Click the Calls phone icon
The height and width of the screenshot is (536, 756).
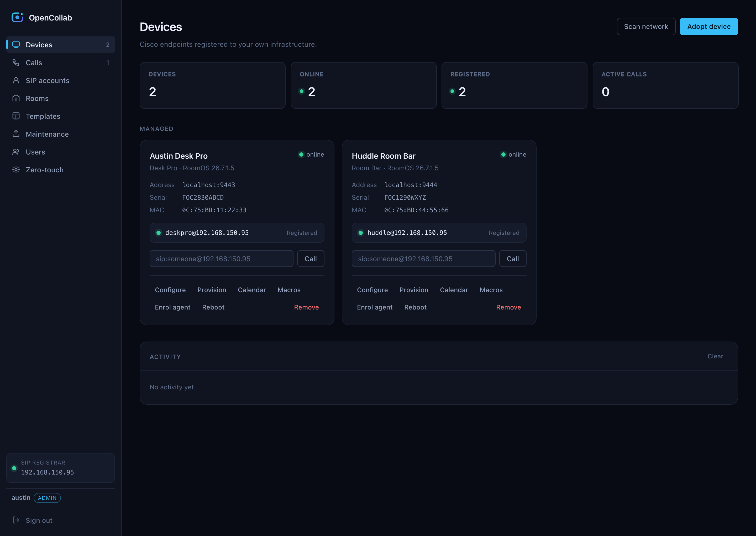click(16, 62)
